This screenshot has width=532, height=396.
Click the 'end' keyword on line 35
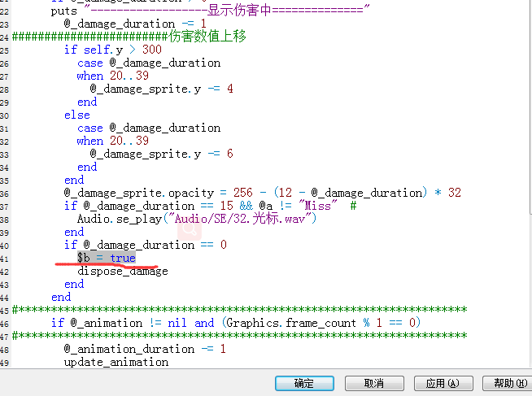(74, 180)
